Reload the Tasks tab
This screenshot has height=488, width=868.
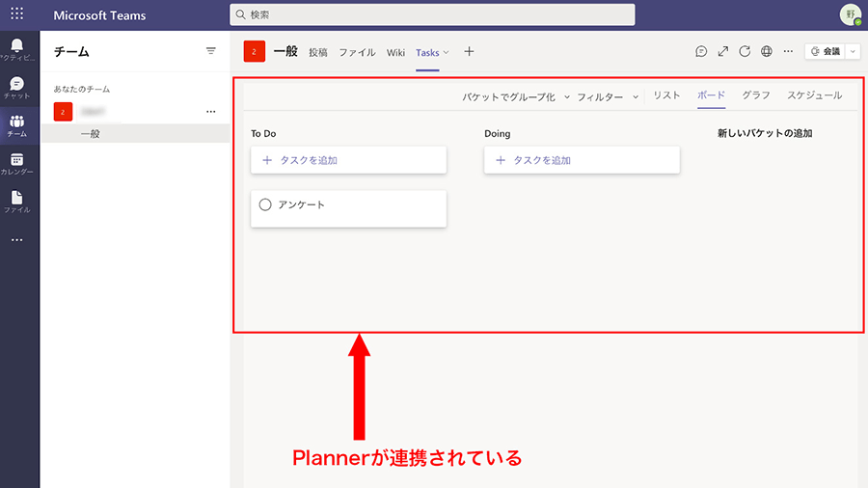[745, 51]
